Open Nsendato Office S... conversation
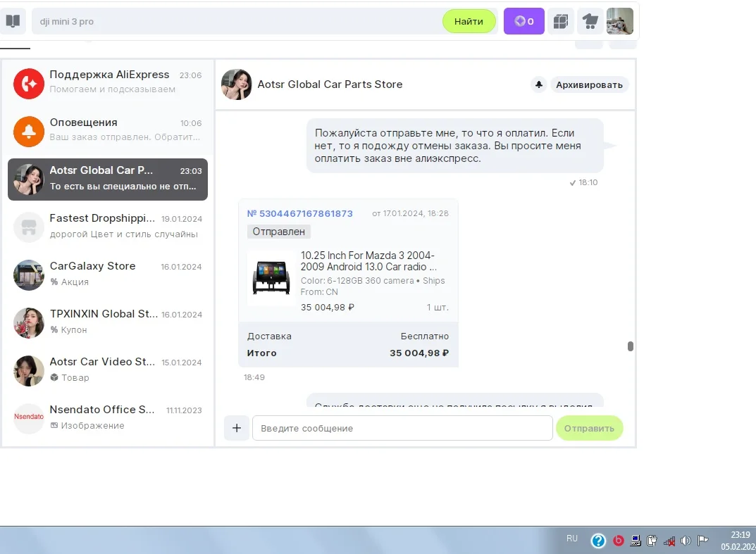 click(x=108, y=417)
